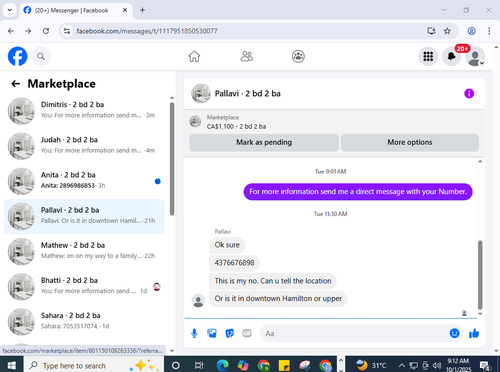Open the emoji picker smiley

tap(454, 333)
